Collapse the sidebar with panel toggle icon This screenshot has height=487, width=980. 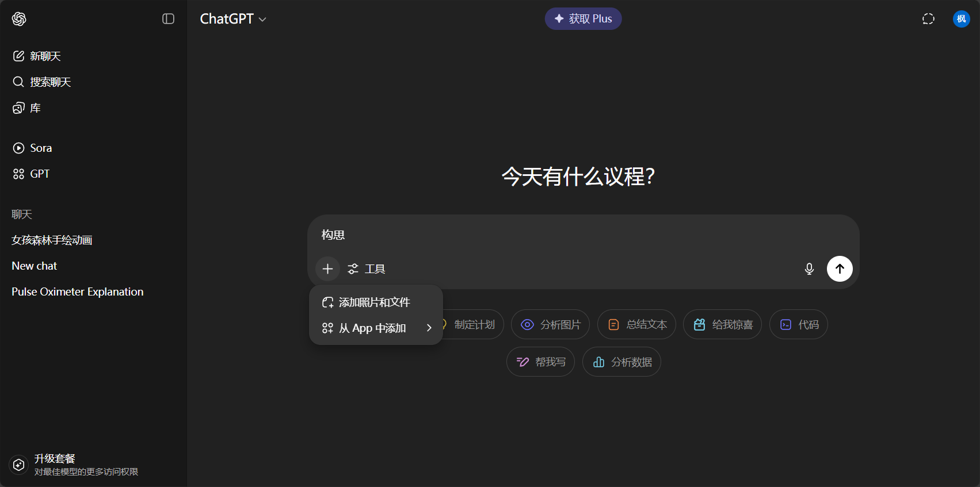tap(168, 19)
